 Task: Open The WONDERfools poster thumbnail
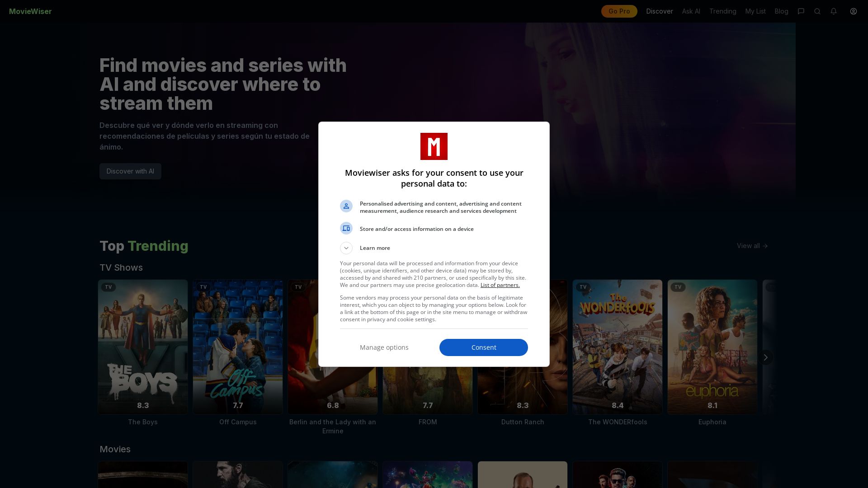point(618,347)
